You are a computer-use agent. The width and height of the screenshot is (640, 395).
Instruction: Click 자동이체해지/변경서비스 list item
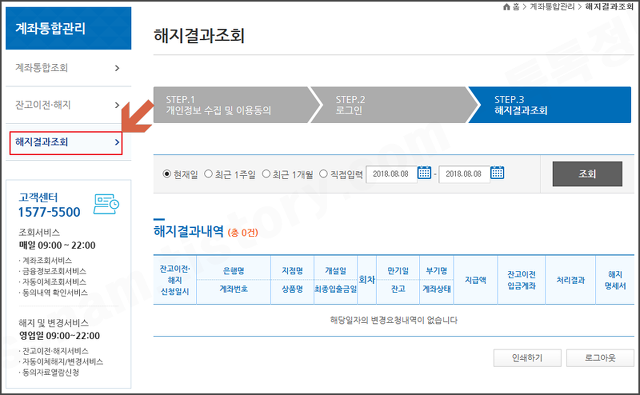tap(62, 362)
